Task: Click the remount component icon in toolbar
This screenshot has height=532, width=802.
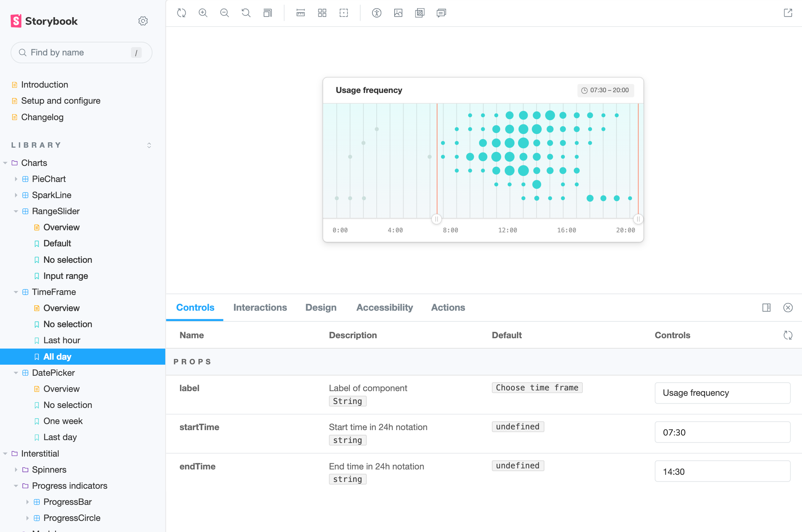Action: point(181,13)
